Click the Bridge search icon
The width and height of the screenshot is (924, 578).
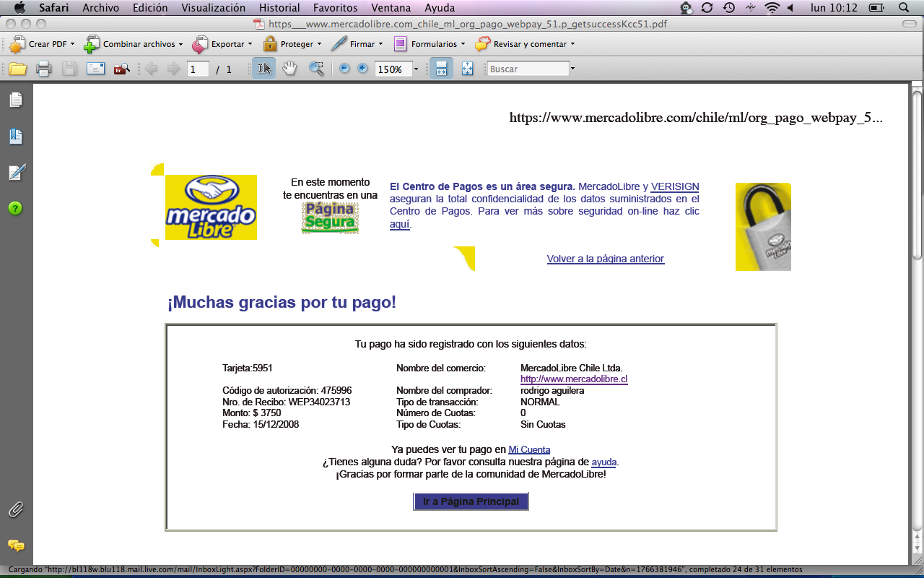(x=121, y=69)
